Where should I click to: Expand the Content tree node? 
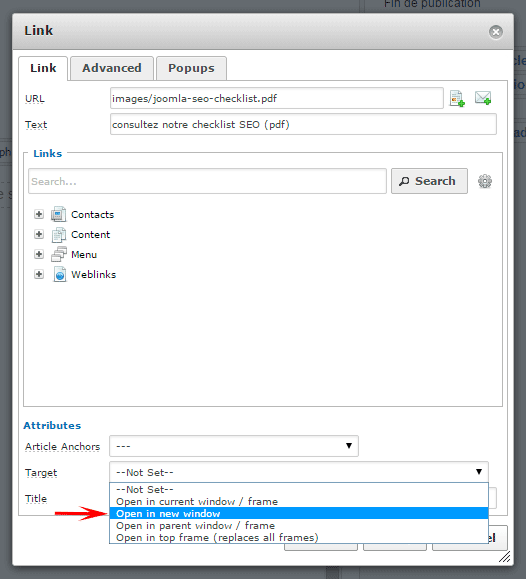coord(39,234)
